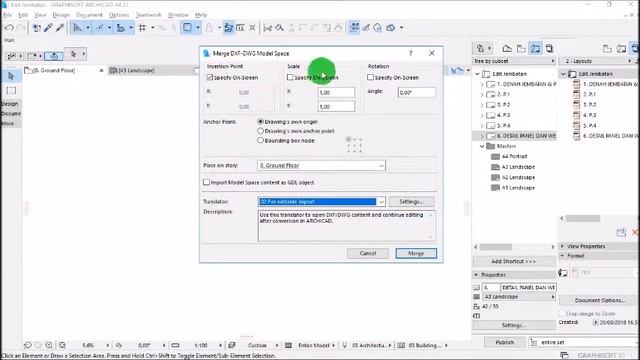Open the View Map folder icon
The width and height of the screenshot is (640, 360).
(521, 49)
